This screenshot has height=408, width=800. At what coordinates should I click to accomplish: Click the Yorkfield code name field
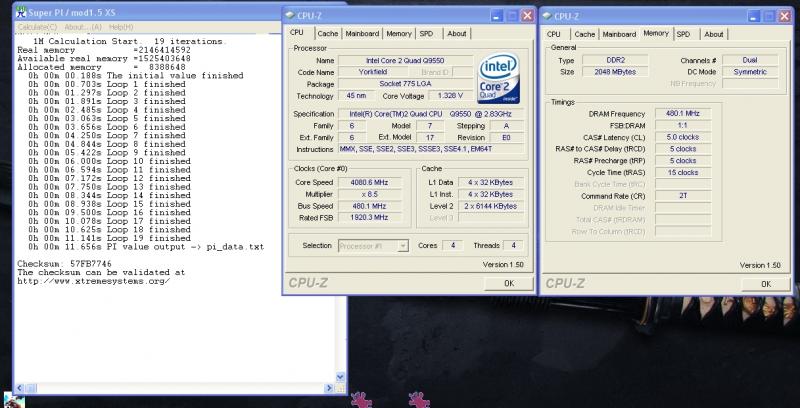pos(373,72)
